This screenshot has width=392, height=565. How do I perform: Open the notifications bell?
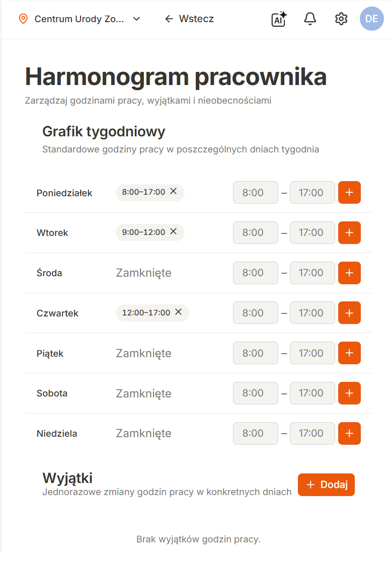tap(310, 19)
